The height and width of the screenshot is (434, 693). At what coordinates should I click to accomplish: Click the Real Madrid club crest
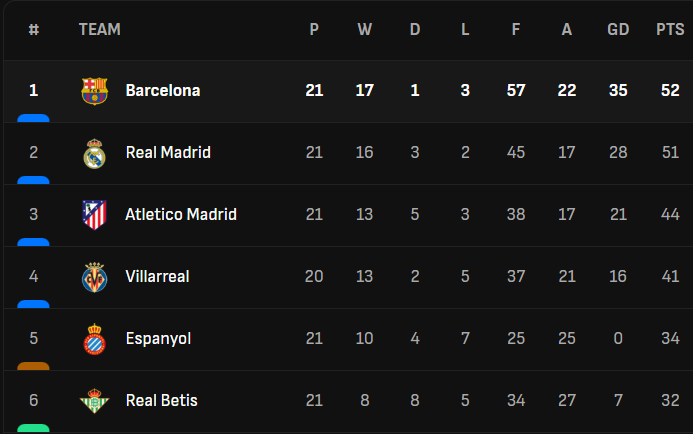94,153
